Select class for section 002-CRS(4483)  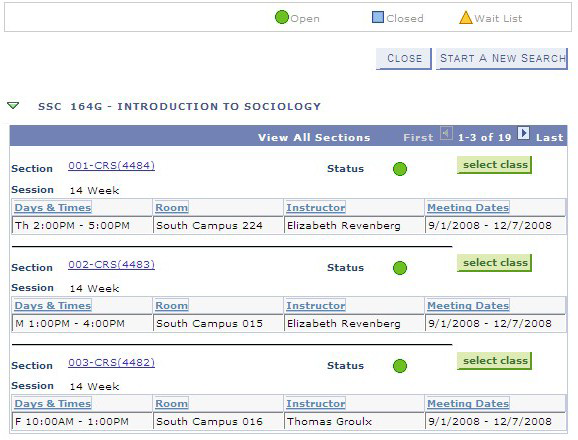coord(495,263)
